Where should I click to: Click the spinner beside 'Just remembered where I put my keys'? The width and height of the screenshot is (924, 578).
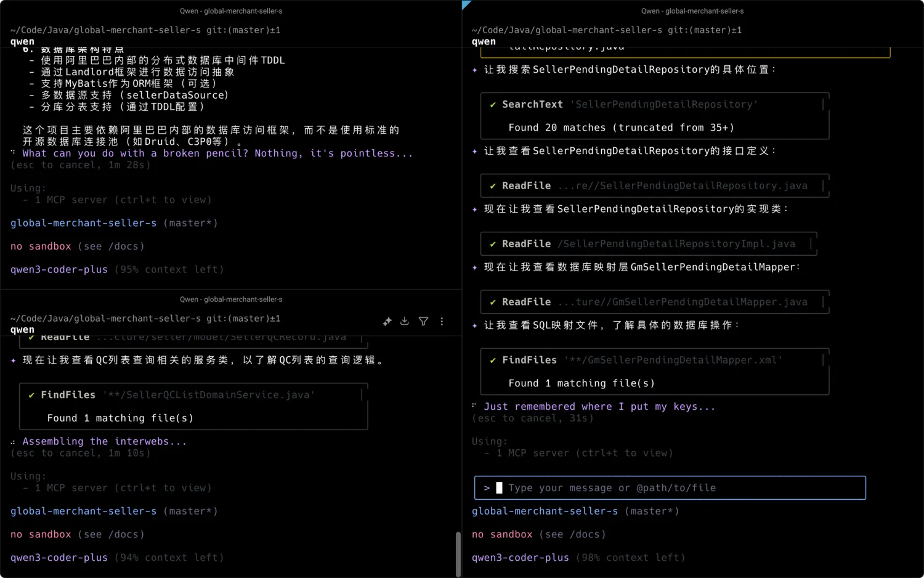pos(474,406)
